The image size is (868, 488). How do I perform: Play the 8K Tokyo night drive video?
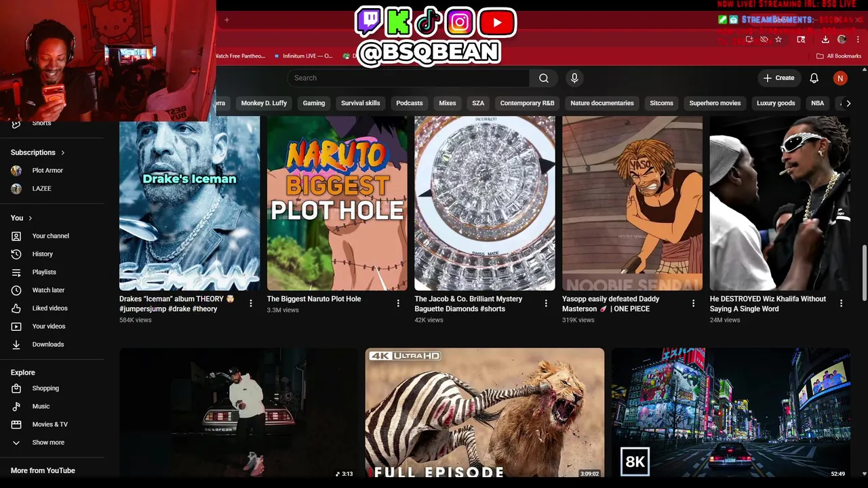[731, 413]
